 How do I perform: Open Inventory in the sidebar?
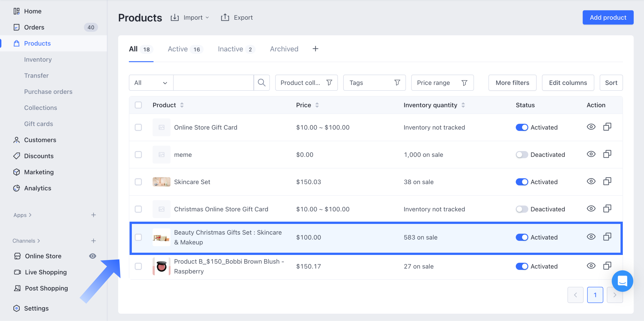(x=38, y=60)
